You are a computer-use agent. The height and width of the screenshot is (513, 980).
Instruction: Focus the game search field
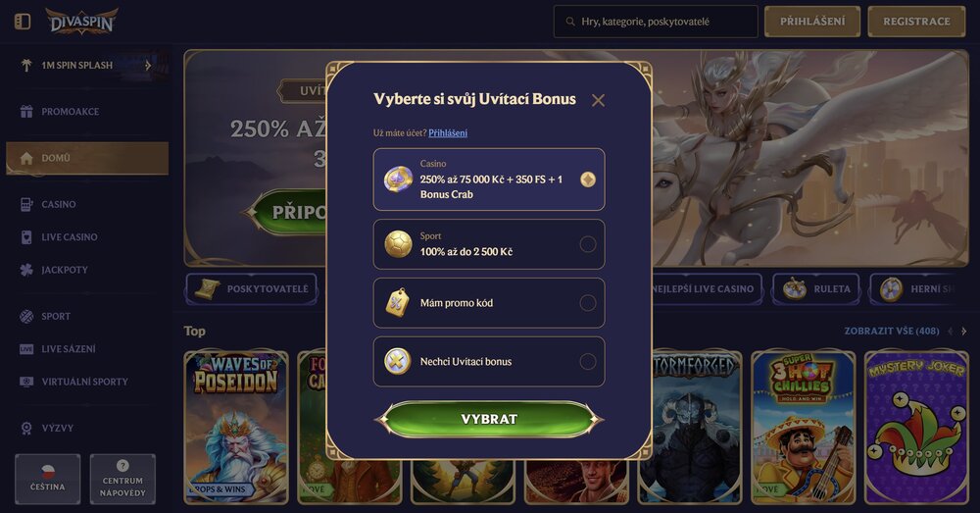[656, 22]
